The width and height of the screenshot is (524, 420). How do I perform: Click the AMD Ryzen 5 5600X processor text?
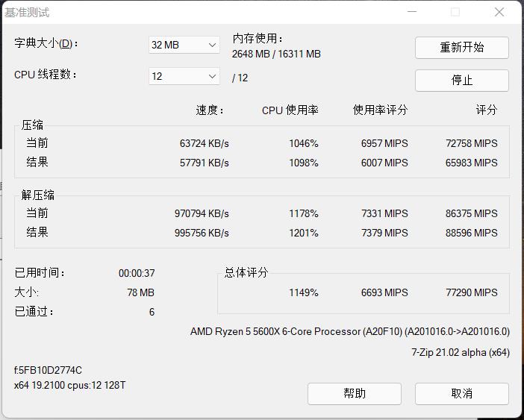point(350,331)
